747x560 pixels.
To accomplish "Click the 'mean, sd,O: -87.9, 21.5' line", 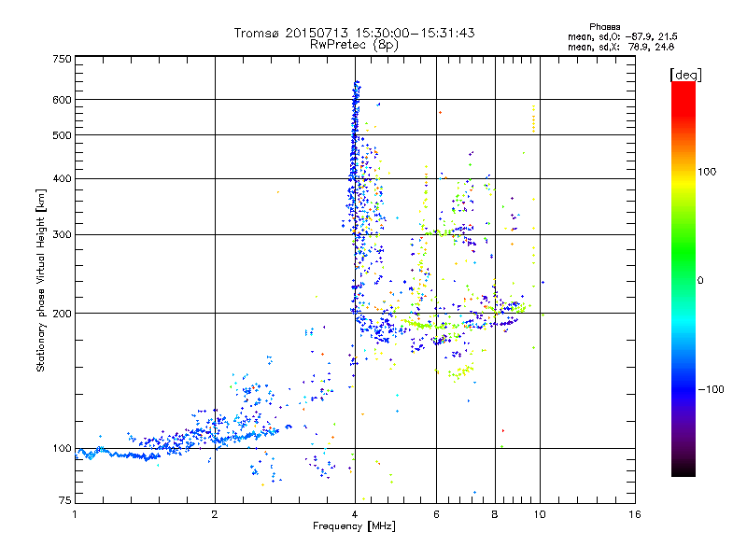I will click(622, 36).
